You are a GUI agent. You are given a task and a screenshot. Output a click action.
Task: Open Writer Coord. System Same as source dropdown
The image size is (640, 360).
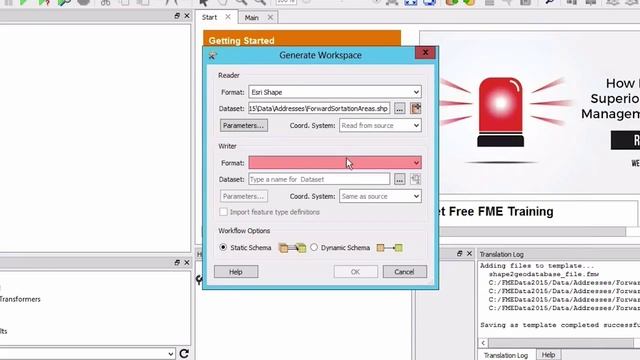pyautogui.click(x=380, y=196)
